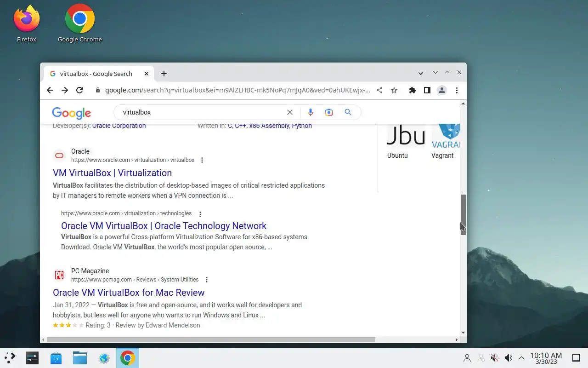Open options for oracle.com virtualization virtualbox result

(x=202, y=160)
